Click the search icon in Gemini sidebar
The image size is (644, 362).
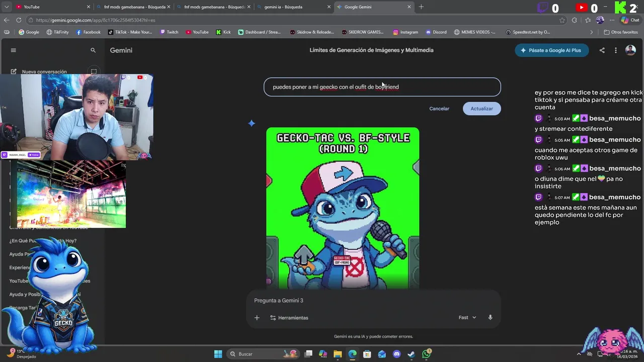(x=93, y=50)
